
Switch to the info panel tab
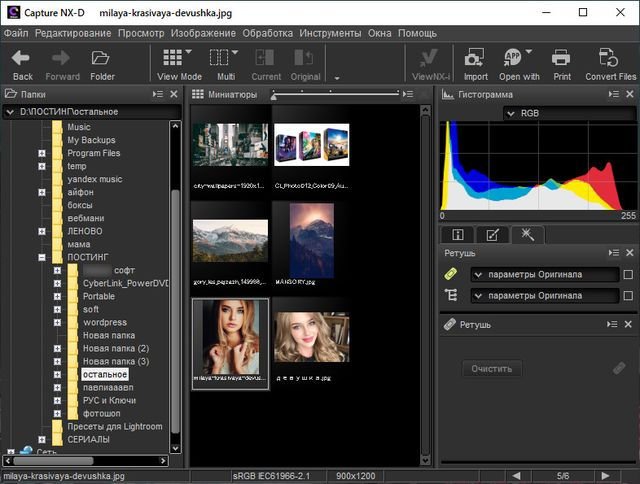point(457,235)
